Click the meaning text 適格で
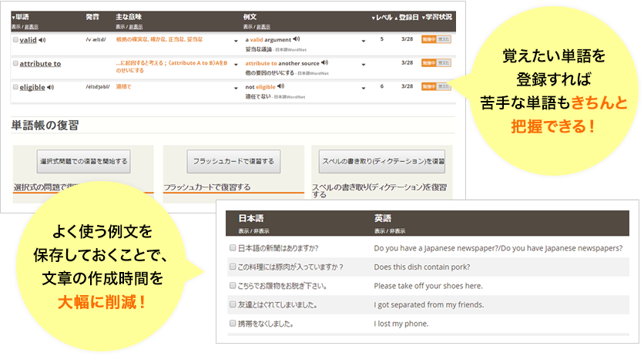Viewport: 644px width, 356px height. [x=123, y=86]
